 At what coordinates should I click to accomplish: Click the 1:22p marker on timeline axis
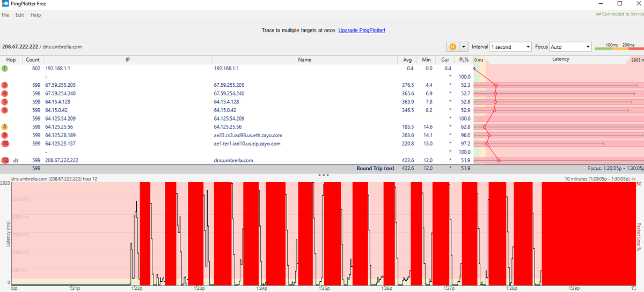pyautogui.click(x=137, y=288)
